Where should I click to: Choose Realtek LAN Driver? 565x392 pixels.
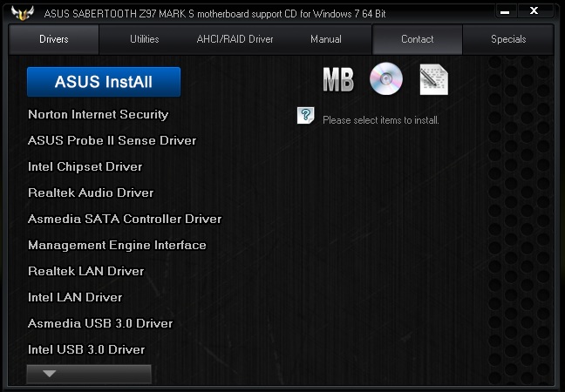point(85,271)
